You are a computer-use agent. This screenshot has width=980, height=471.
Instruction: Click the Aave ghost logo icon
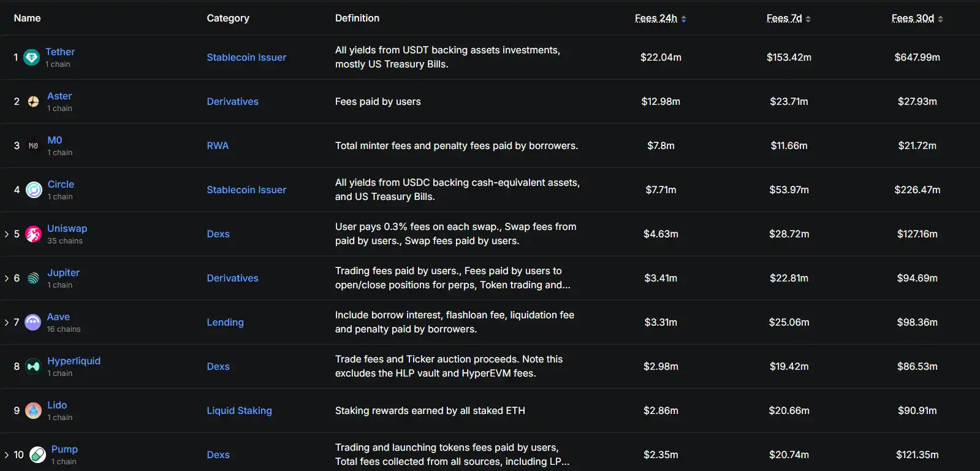pyautogui.click(x=33, y=323)
